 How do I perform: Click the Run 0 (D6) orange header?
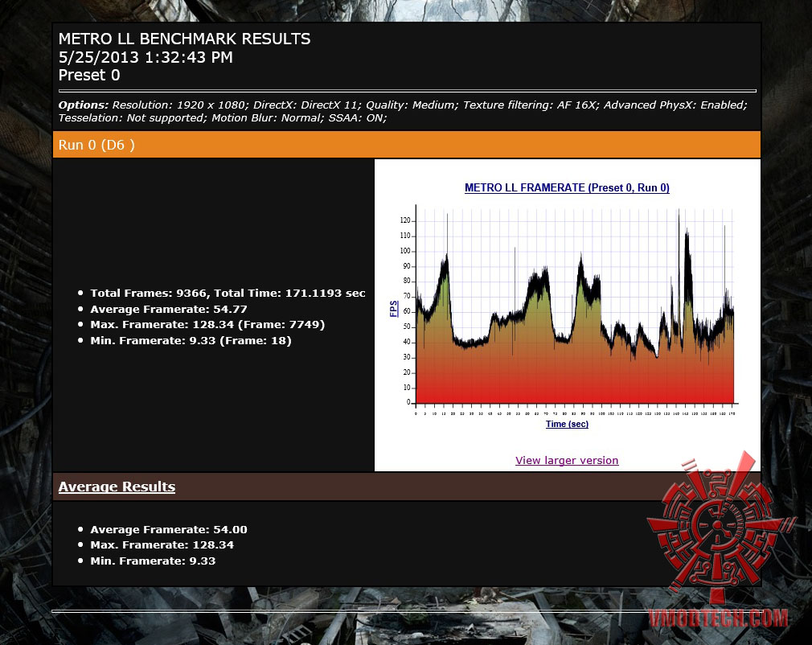[407, 145]
